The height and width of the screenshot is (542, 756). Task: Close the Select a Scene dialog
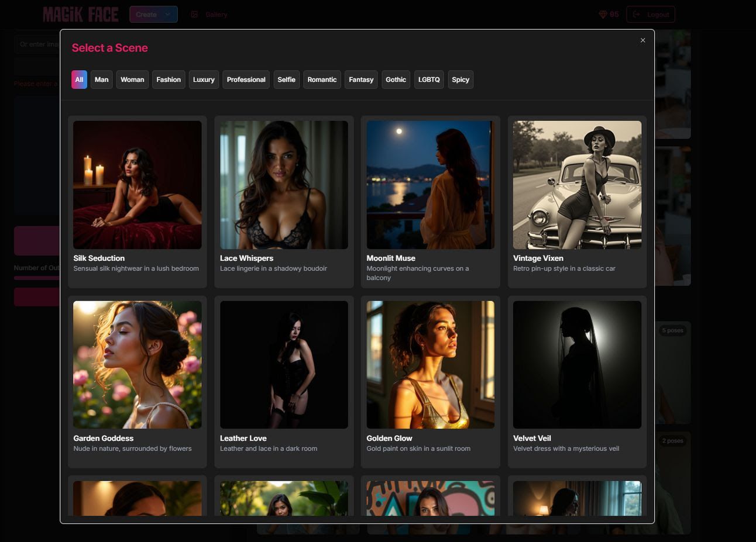click(x=642, y=40)
